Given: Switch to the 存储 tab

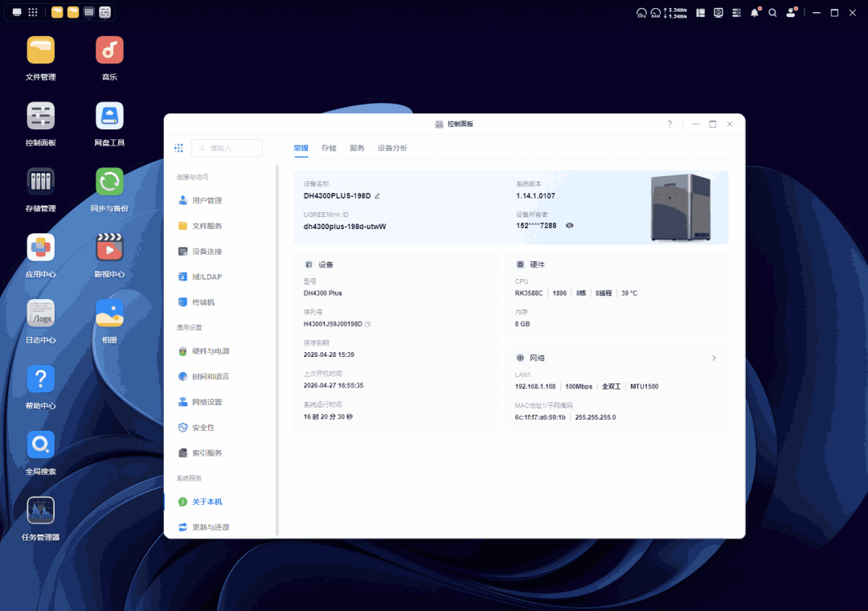Looking at the screenshot, I should 329,148.
